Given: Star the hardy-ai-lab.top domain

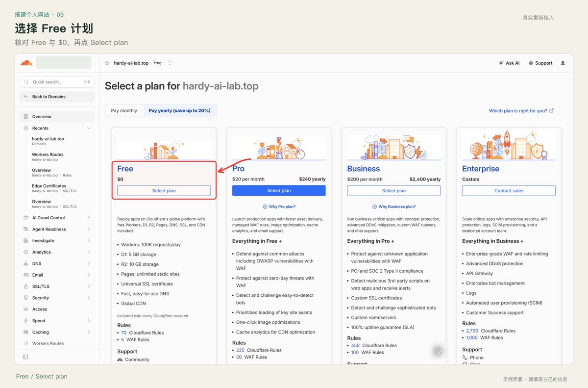Looking at the screenshot, I should coord(107,63).
